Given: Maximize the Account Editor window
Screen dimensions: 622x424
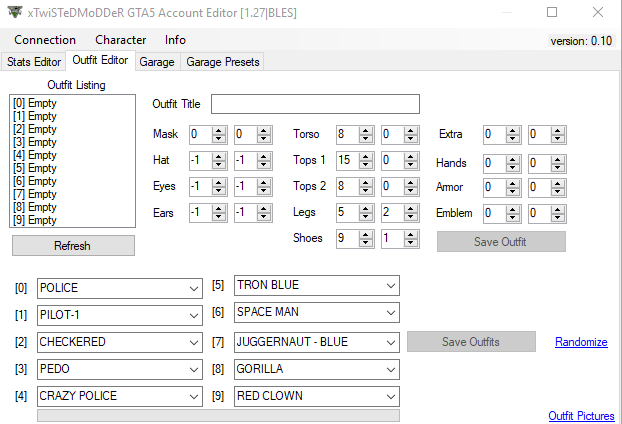Looking at the screenshot, I should coord(552,12).
